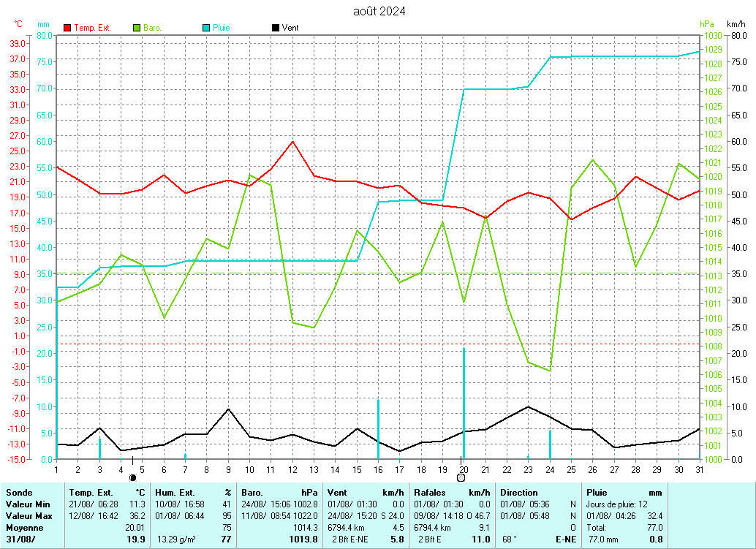The width and height of the screenshot is (756, 549).
Task: Click the Hum. Ext. column header
Action: tap(175, 493)
